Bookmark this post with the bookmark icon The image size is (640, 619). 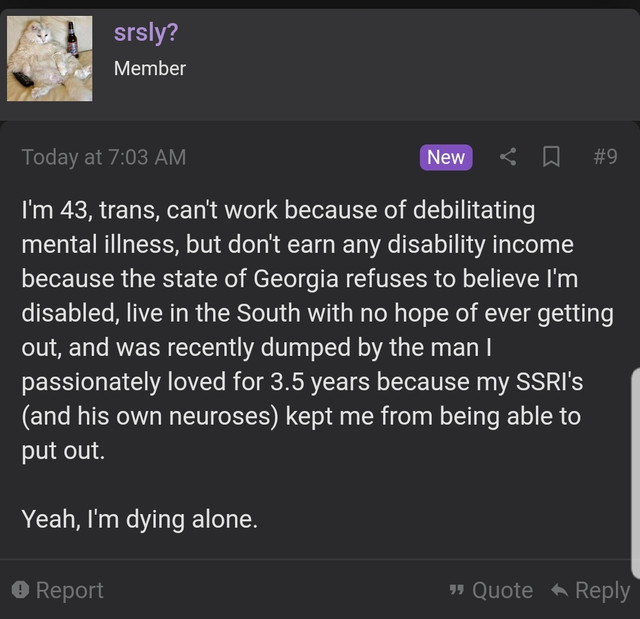pyautogui.click(x=550, y=157)
